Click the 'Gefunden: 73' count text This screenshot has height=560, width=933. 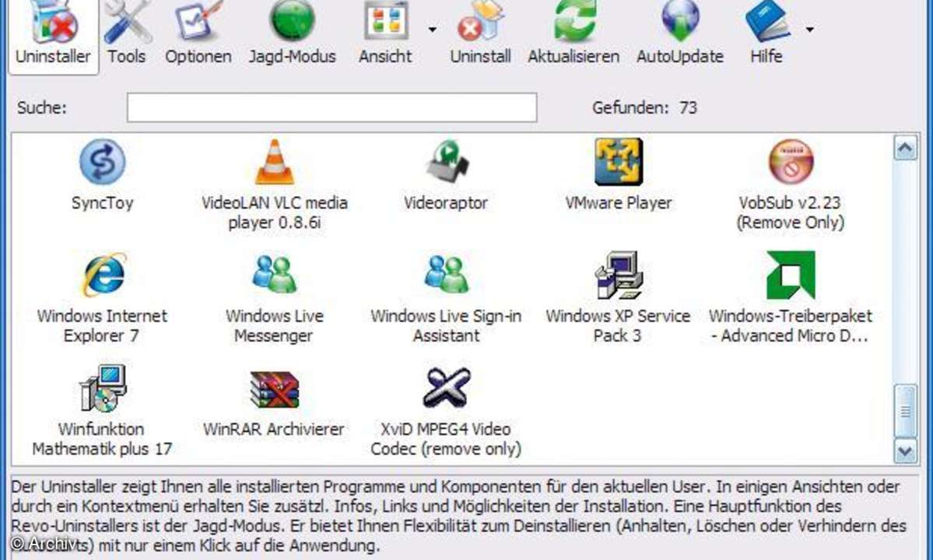pyautogui.click(x=644, y=107)
